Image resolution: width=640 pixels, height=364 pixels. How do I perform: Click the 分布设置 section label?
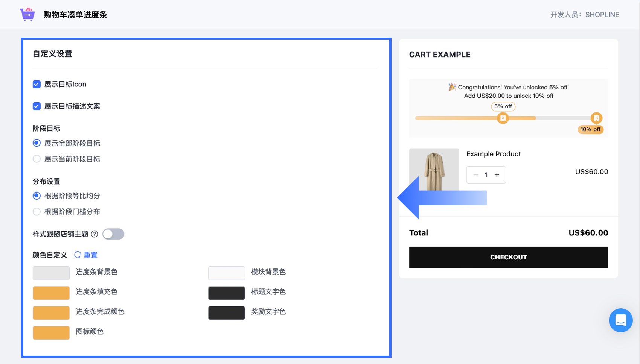pos(46,182)
